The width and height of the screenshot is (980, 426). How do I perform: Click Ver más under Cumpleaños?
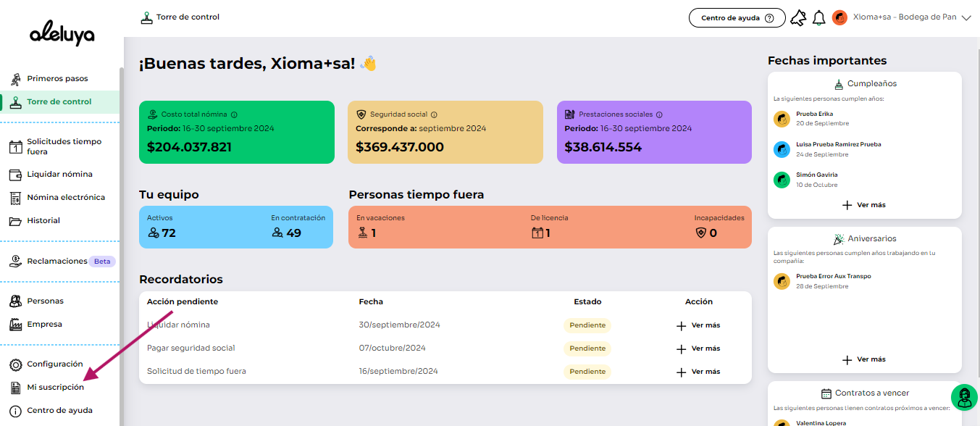click(864, 205)
